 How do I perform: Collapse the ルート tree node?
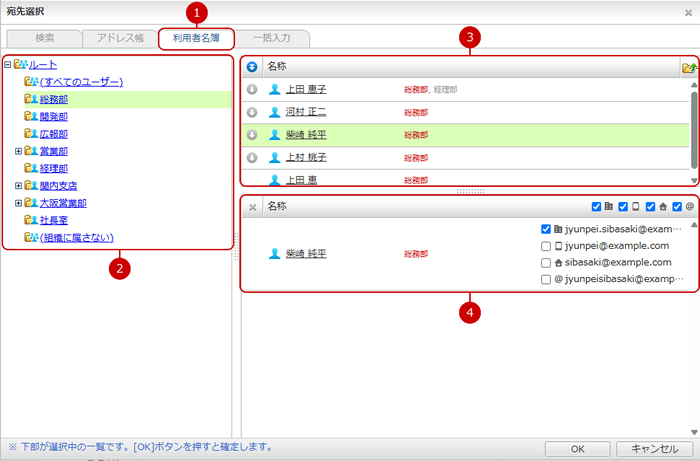point(8,65)
